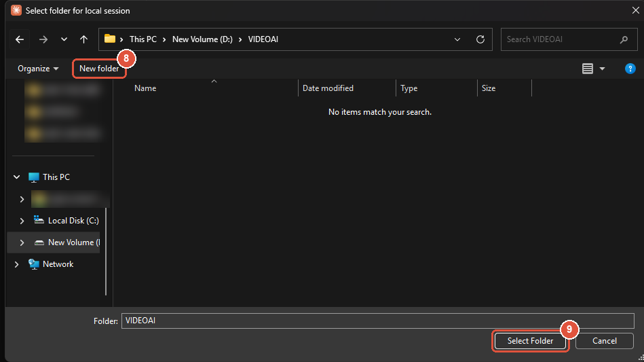Click the app icon in the title bar
The width and height of the screenshot is (644, 362).
(x=16, y=10)
